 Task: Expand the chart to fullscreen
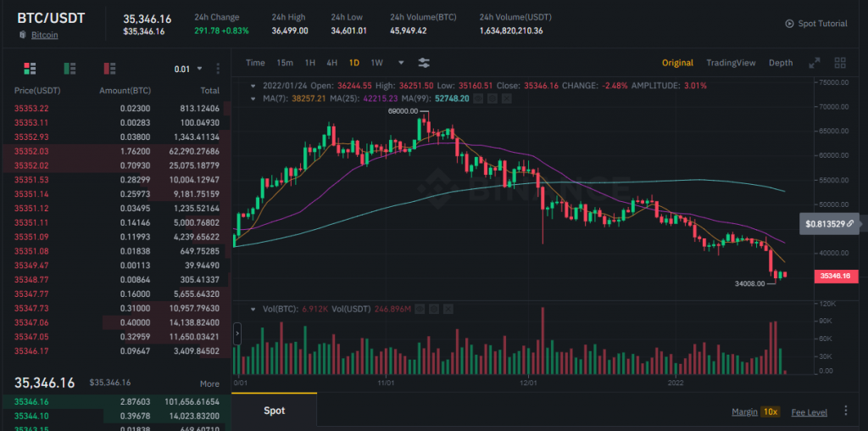(815, 63)
